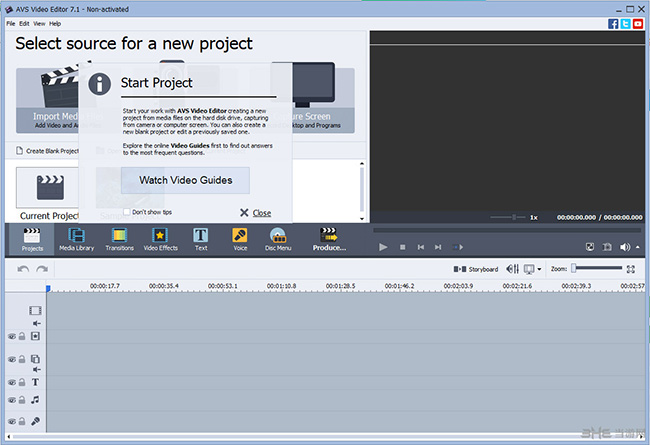Toggle visibility of the music track
Image resolution: width=650 pixels, height=445 pixels.
pyautogui.click(x=12, y=400)
